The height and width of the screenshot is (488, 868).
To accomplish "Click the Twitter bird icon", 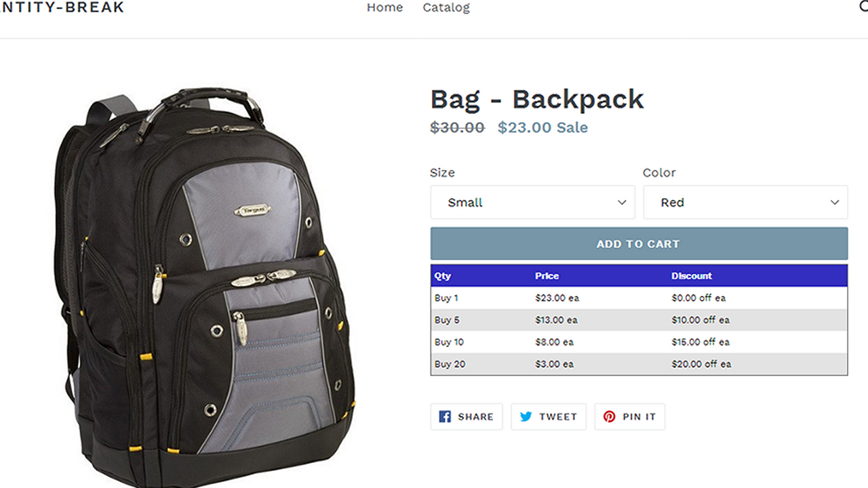I will (x=526, y=417).
